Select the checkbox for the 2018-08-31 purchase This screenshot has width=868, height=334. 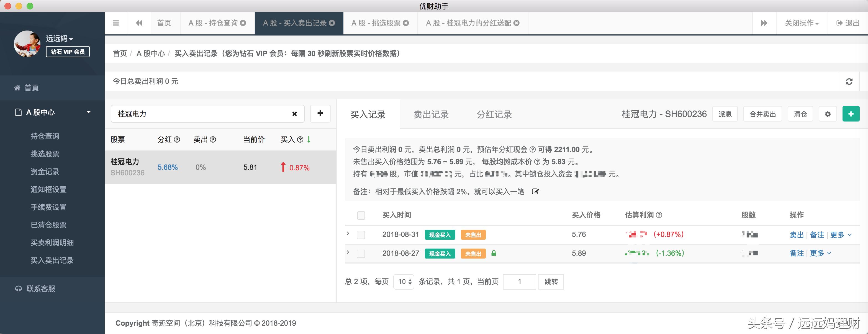point(361,234)
